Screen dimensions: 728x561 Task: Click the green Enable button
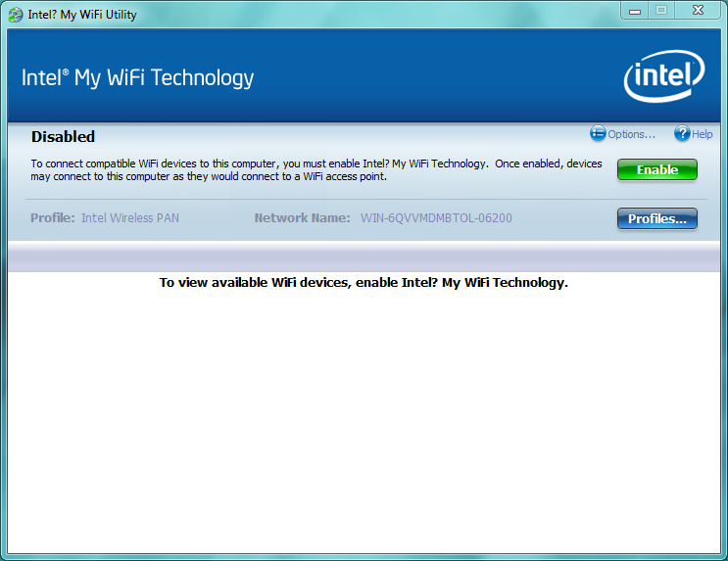657,169
